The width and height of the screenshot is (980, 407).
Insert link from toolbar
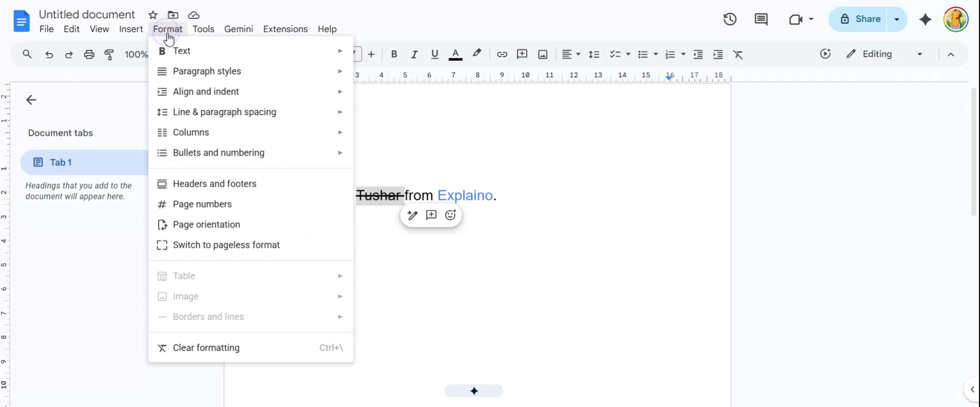[502, 54]
